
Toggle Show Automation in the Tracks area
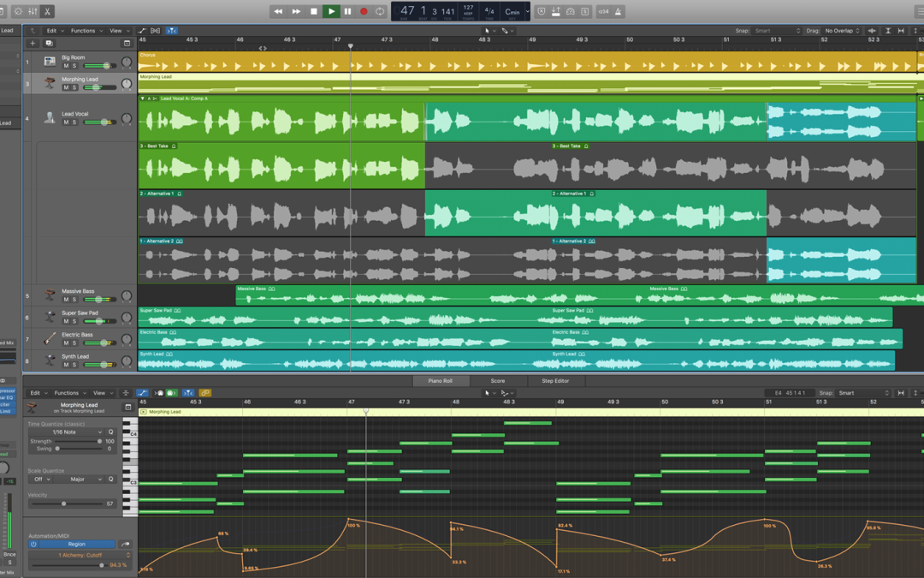pyautogui.click(x=142, y=31)
